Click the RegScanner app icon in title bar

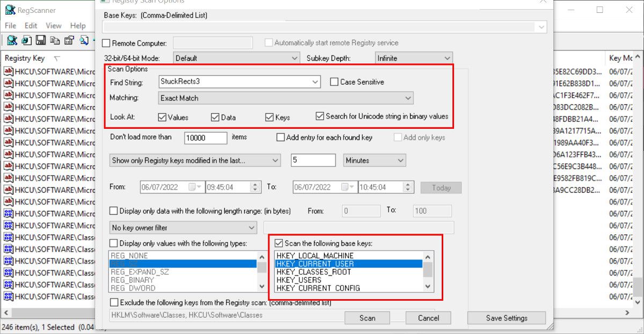tap(10, 10)
